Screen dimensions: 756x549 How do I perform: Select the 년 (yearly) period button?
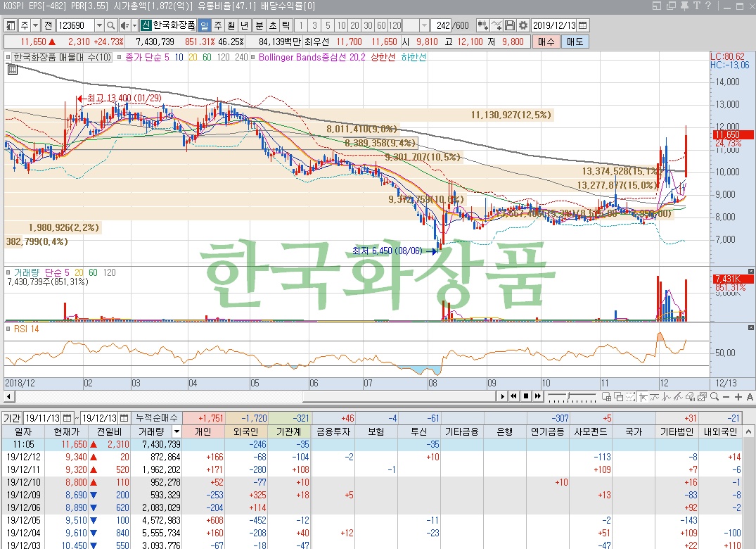pos(245,25)
